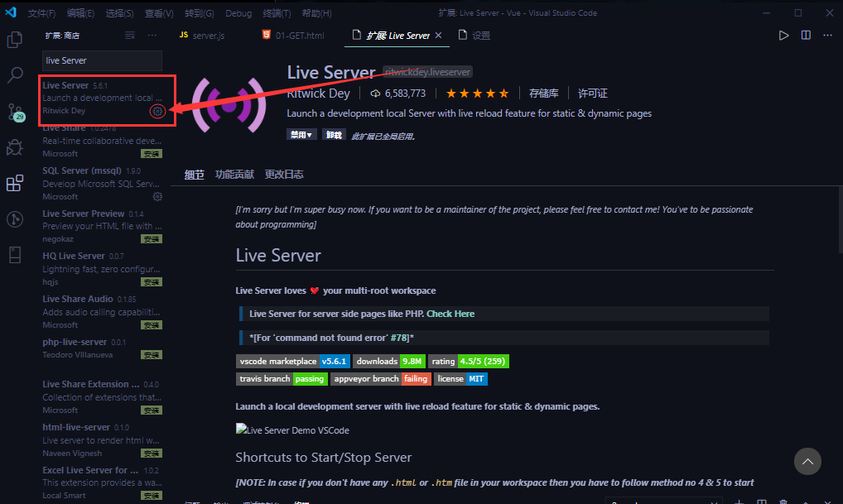The height and width of the screenshot is (504, 843).
Task: Open the editor More Actions ellipsis menu
Action: (x=827, y=35)
